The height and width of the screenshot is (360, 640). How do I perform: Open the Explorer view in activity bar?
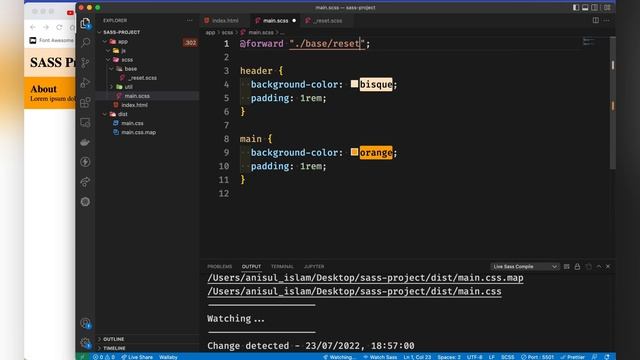85,24
